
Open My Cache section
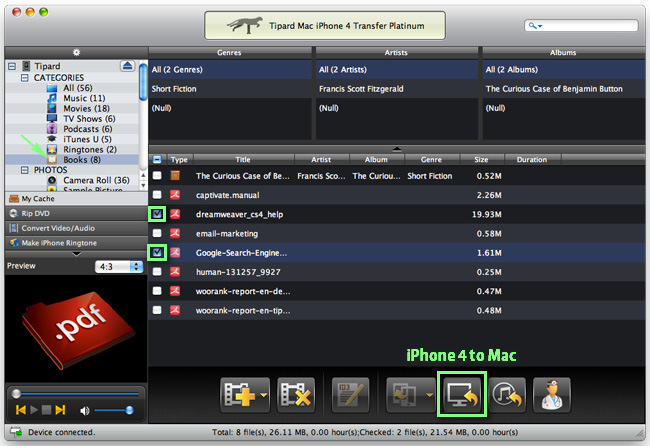tap(76, 199)
